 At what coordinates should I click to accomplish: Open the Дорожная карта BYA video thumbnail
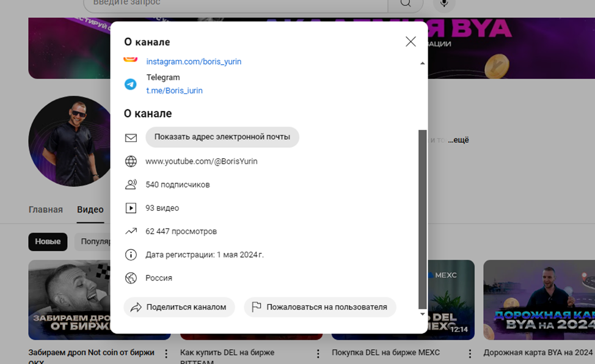tap(539, 300)
